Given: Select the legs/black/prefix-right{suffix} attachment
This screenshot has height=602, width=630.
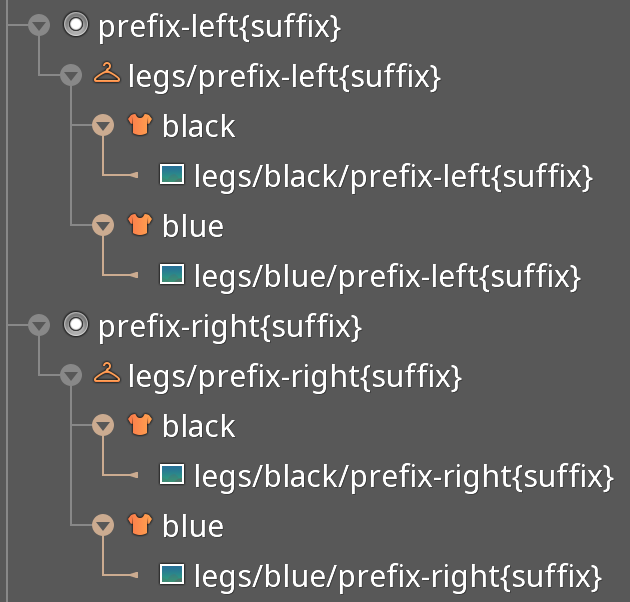Looking at the screenshot, I should tap(404, 477).
